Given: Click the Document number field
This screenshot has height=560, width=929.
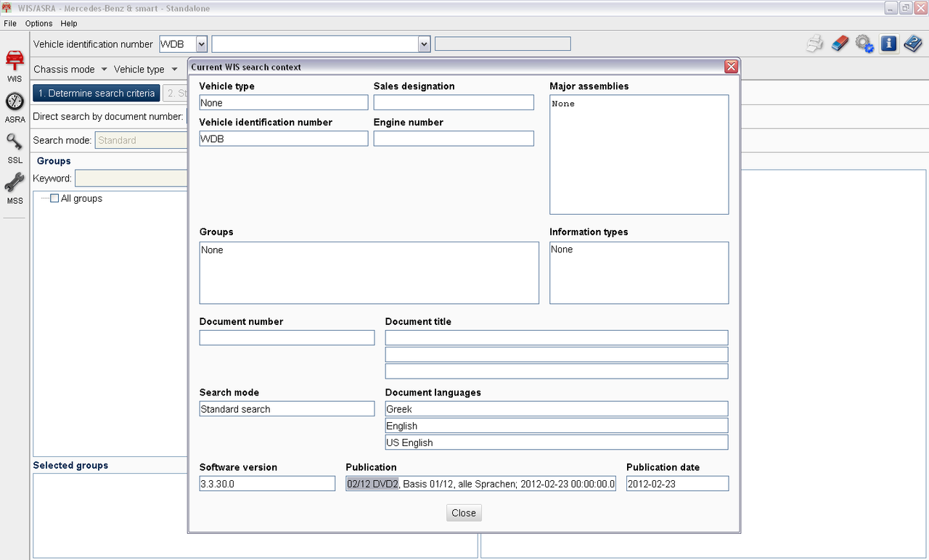Looking at the screenshot, I should pyautogui.click(x=287, y=337).
